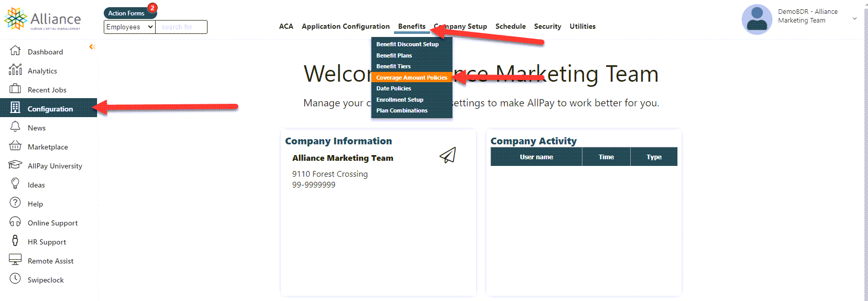The height and width of the screenshot is (301, 868).
Task: Click the DemoBDR - Alliance Marketing Team name
Action: 808,16
